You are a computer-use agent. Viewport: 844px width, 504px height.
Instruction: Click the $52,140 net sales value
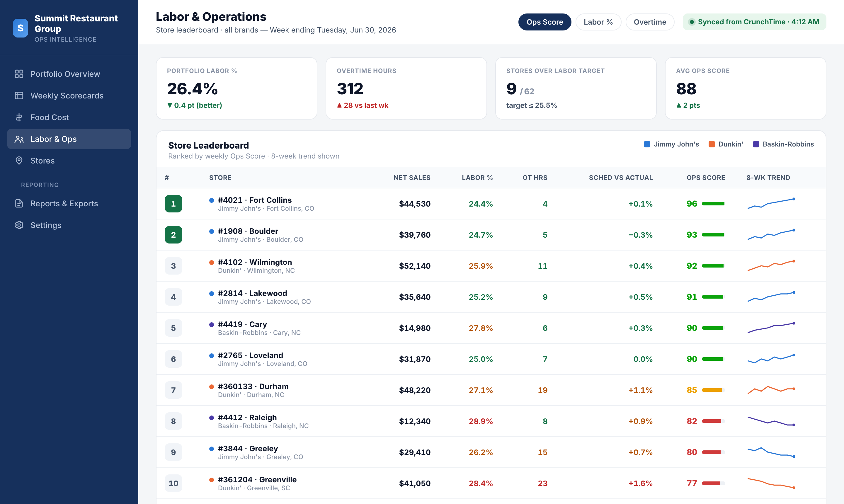point(415,266)
